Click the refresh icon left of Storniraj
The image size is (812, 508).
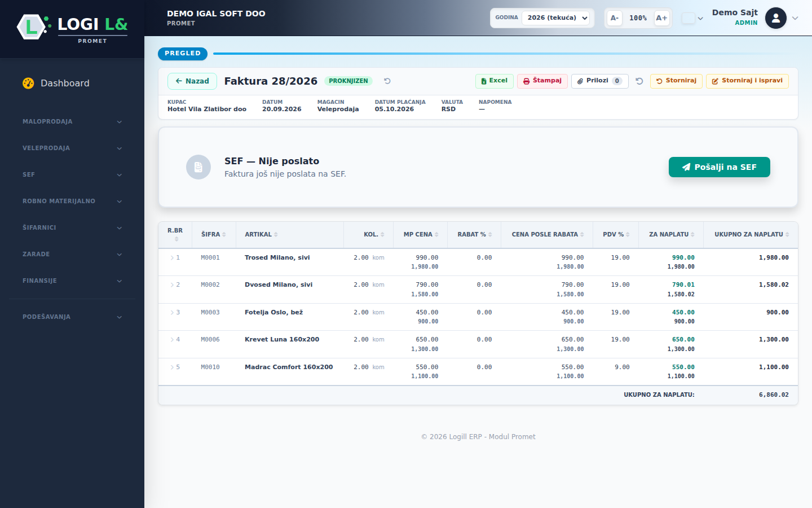point(639,81)
